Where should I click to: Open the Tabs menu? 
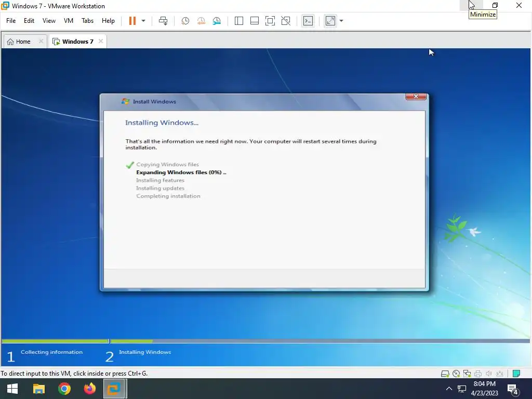coord(87,21)
